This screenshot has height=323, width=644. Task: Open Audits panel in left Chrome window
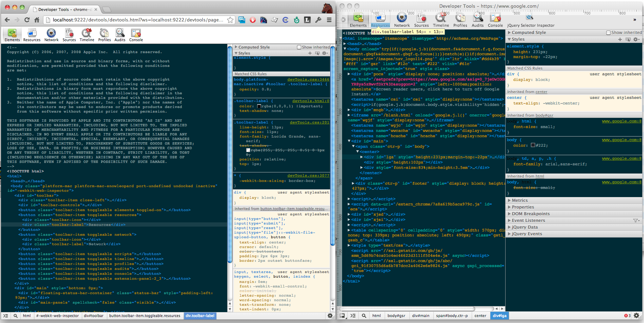click(x=120, y=35)
